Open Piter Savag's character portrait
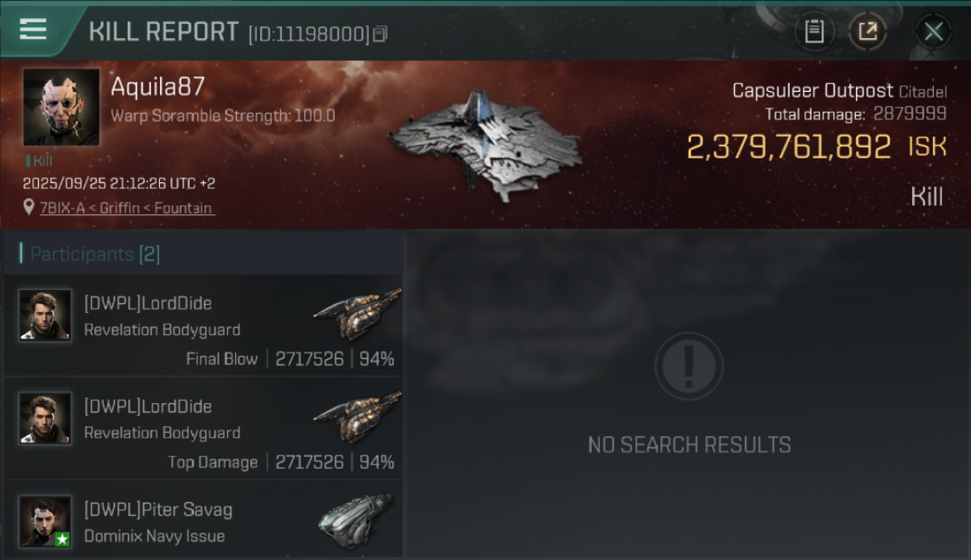 tap(46, 522)
